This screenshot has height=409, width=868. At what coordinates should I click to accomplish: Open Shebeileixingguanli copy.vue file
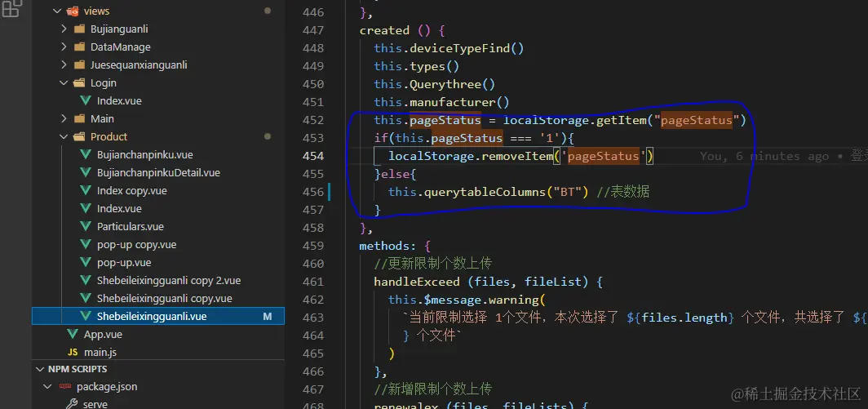tap(165, 298)
